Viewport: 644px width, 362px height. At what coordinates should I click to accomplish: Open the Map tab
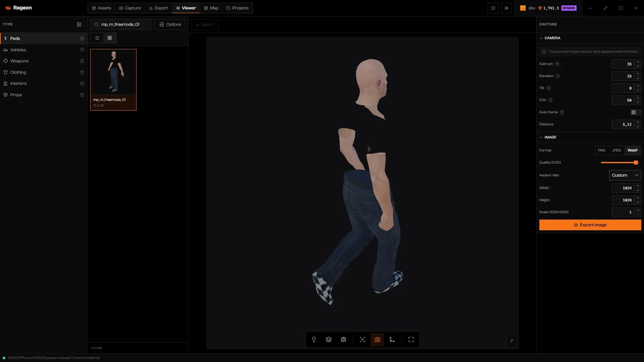(211, 8)
